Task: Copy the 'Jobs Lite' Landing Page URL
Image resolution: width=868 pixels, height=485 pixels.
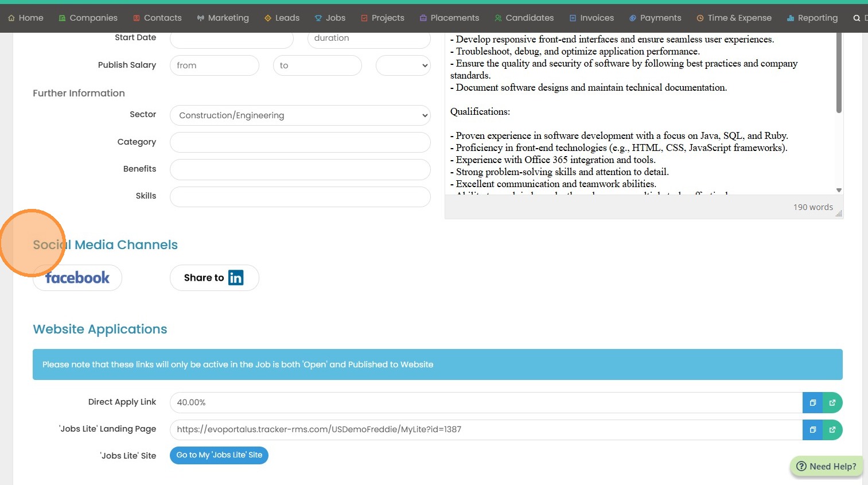Action: click(812, 430)
